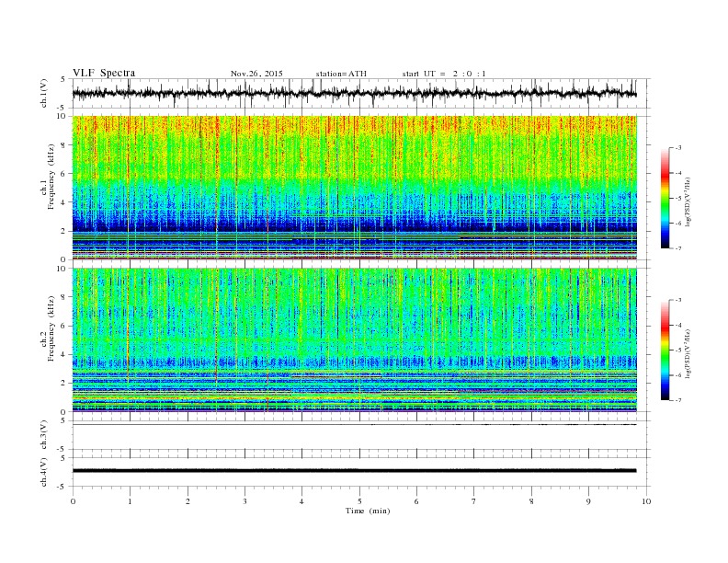This screenshot has height=563, width=728.
Task: Click the ch.4 waveform black trace
Action: click(355, 471)
